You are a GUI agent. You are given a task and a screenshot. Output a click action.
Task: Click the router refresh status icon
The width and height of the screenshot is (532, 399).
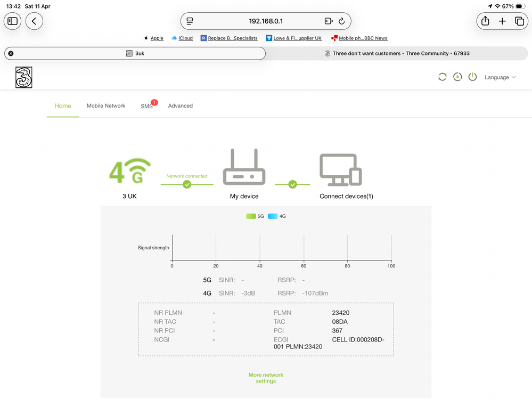(442, 77)
